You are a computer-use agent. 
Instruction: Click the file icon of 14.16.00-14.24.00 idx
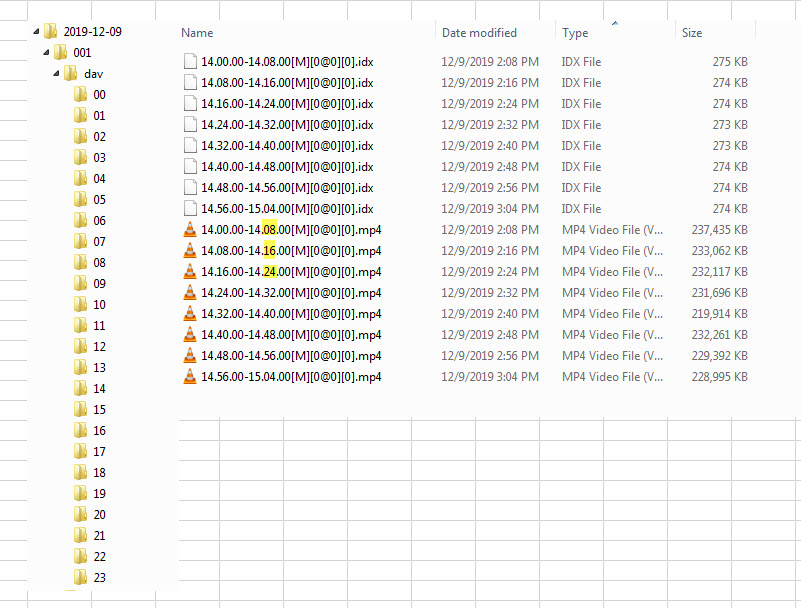190,104
